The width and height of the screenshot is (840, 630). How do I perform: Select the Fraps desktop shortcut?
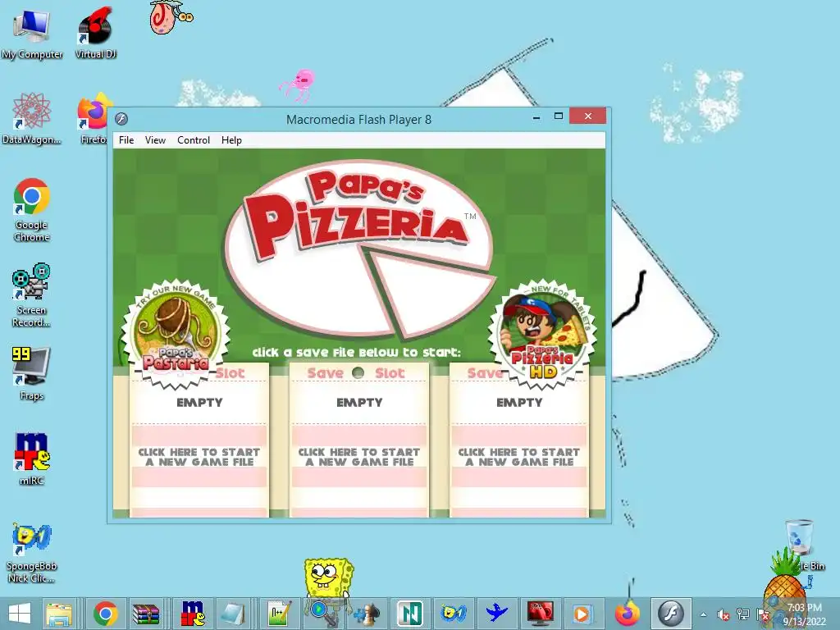pyautogui.click(x=32, y=373)
